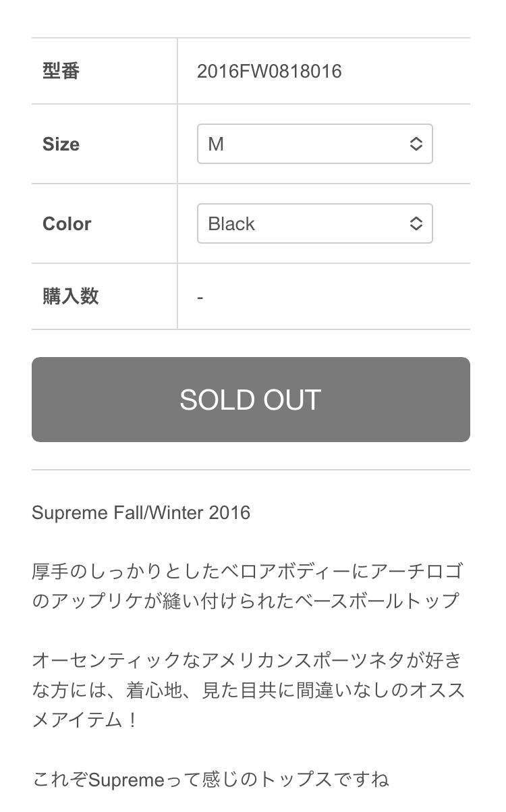Click the 型番 row label
506x812 pixels.
tap(61, 71)
